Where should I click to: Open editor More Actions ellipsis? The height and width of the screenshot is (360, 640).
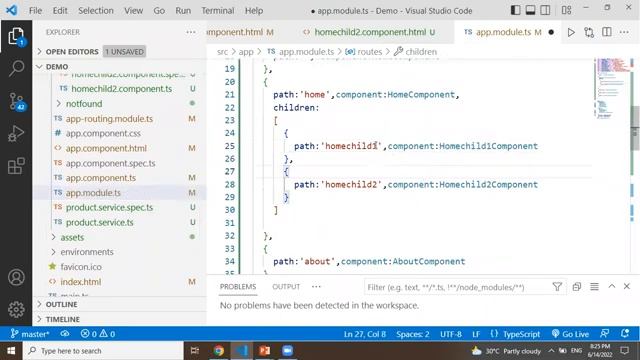tap(624, 32)
